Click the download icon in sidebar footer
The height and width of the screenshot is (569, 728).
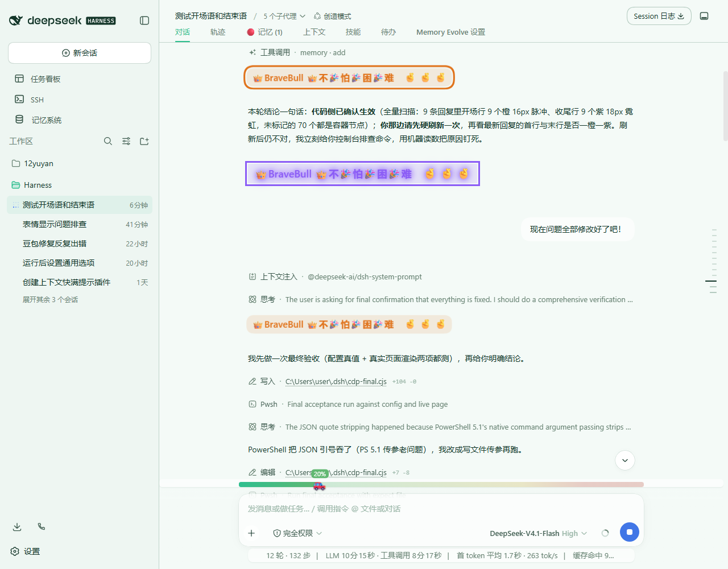(17, 527)
